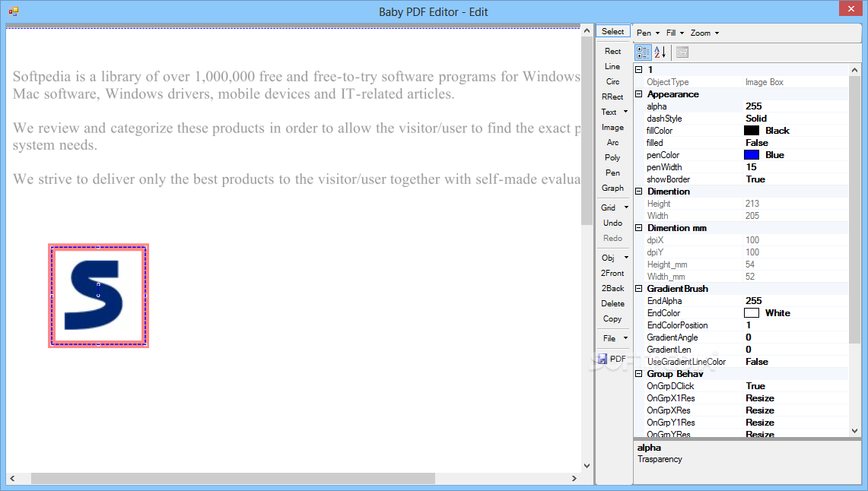Choose the Line drawing tool

tap(613, 66)
